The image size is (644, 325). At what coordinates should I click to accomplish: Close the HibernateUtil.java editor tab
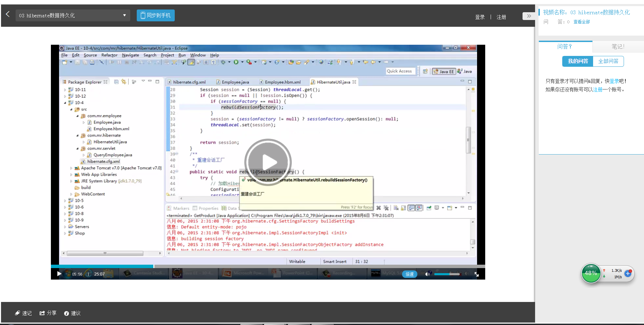pos(354,82)
